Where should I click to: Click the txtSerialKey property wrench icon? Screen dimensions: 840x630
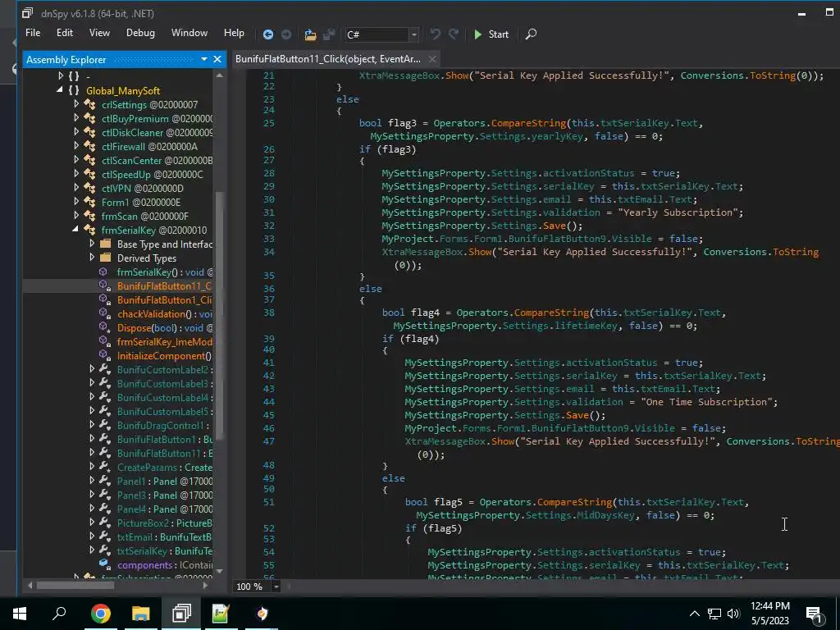[x=105, y=550]
